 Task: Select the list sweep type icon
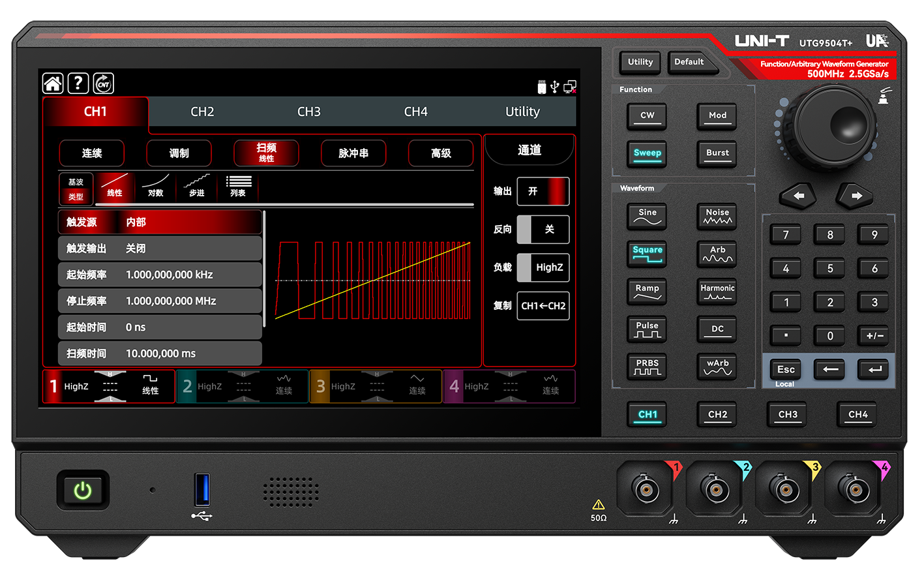coord(238,187)
